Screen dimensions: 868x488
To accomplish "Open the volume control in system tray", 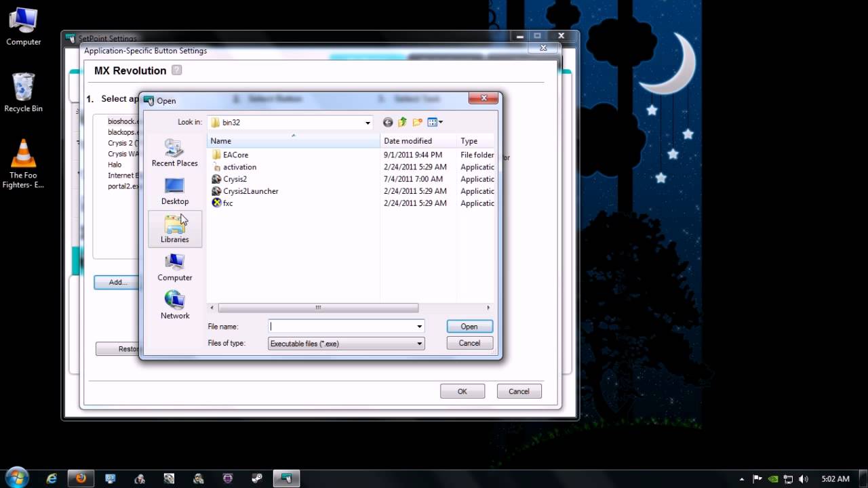I will 804,479.
